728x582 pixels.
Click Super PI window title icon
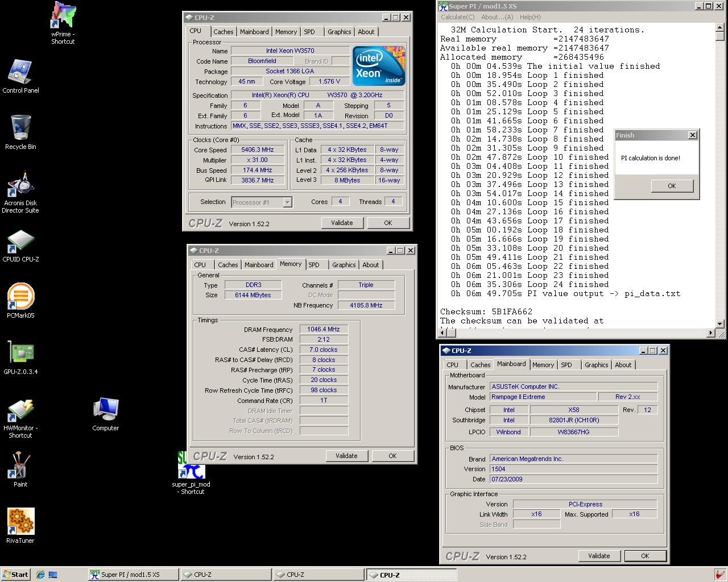pyautogui.click(x=443, y=6)
